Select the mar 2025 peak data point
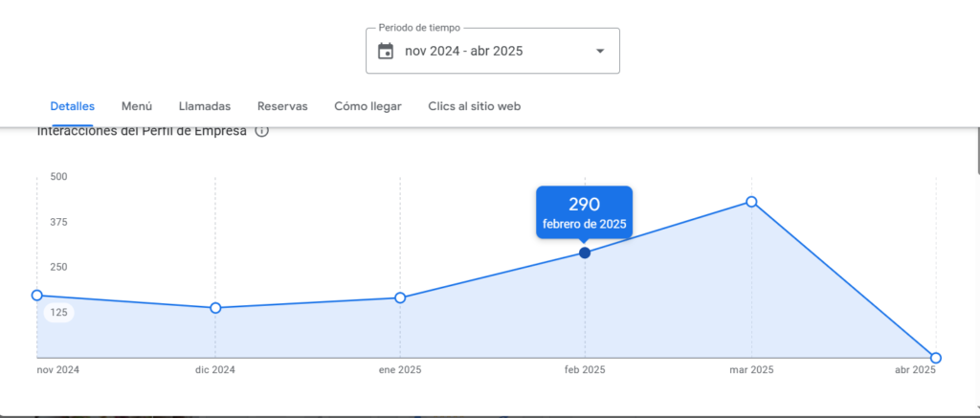This screenshot has width=980, height=418. (x=751, y=202)
